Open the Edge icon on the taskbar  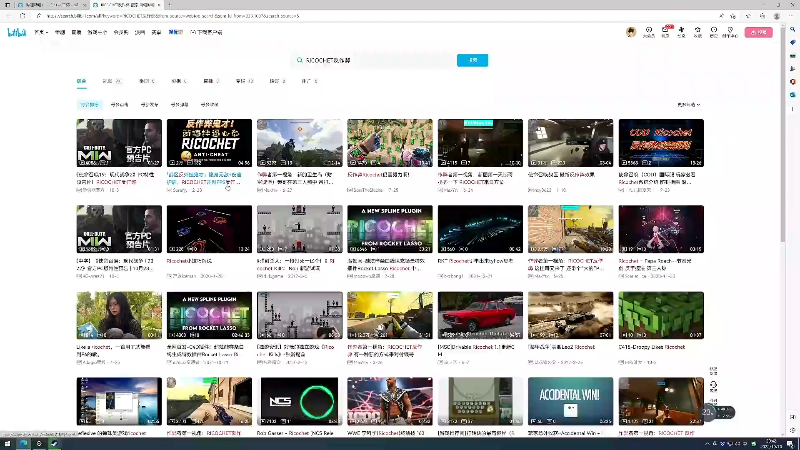click(x=23, y=444)
